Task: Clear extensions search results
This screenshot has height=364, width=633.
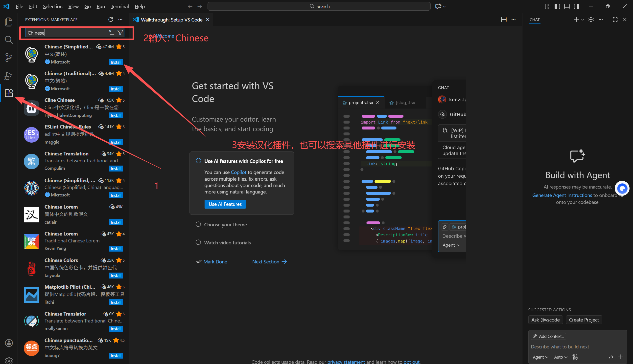Action: [112, 33]
